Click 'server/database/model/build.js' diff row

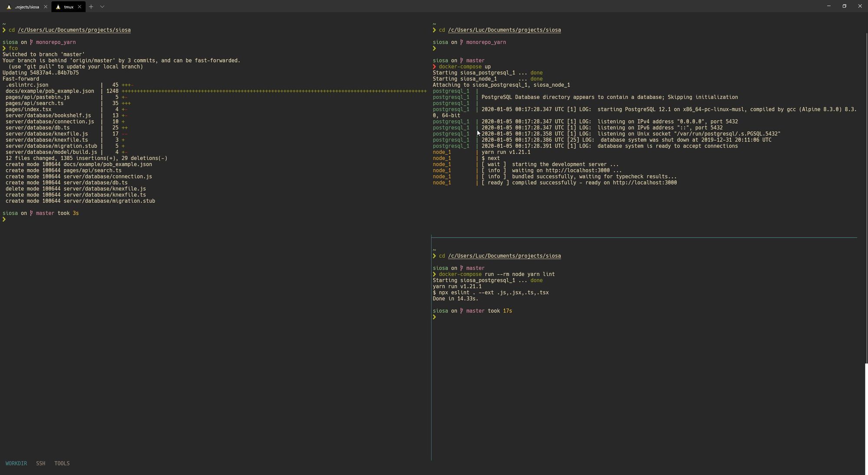(x=66, y=152)
